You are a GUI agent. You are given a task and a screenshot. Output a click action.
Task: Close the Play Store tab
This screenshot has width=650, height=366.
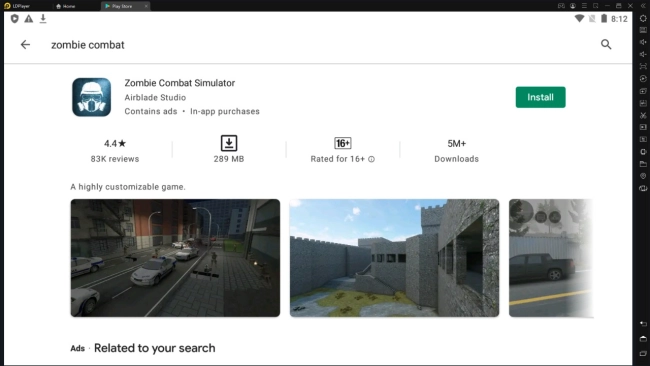(146, 6)
